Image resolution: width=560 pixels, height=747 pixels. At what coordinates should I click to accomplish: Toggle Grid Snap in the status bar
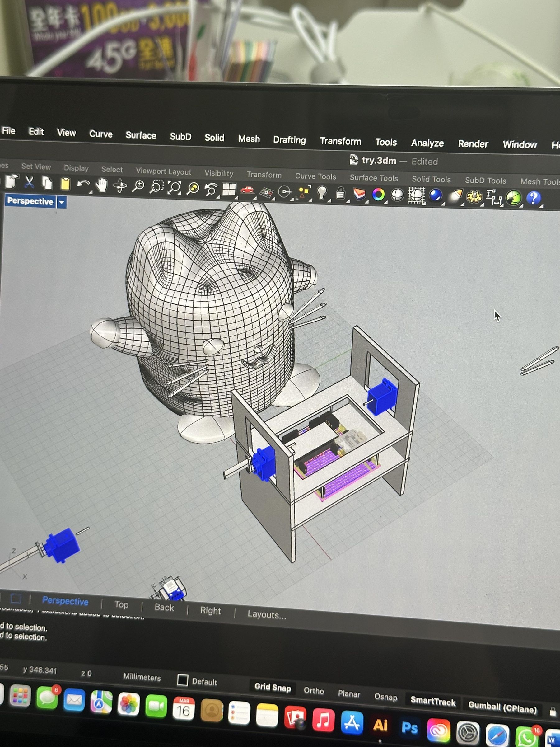[273, 688]
